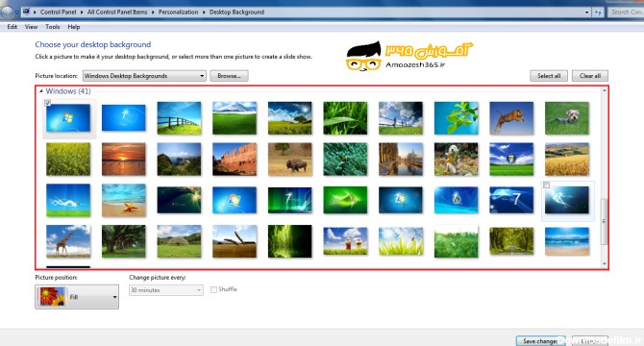The image size is (644, 346).
Task: Choose the orange starfish beach wallpaper
Action: [124, 200]
